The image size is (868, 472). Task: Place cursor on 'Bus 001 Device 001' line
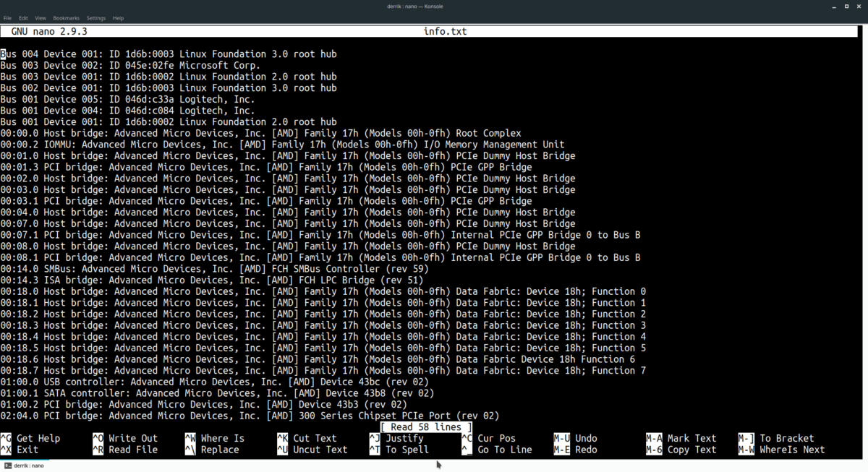(169, 122)
